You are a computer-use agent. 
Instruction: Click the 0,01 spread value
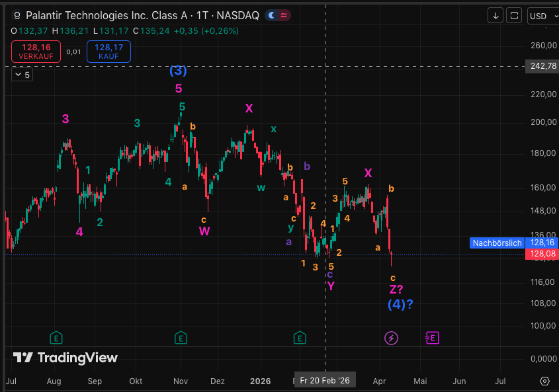pos(73,52)
